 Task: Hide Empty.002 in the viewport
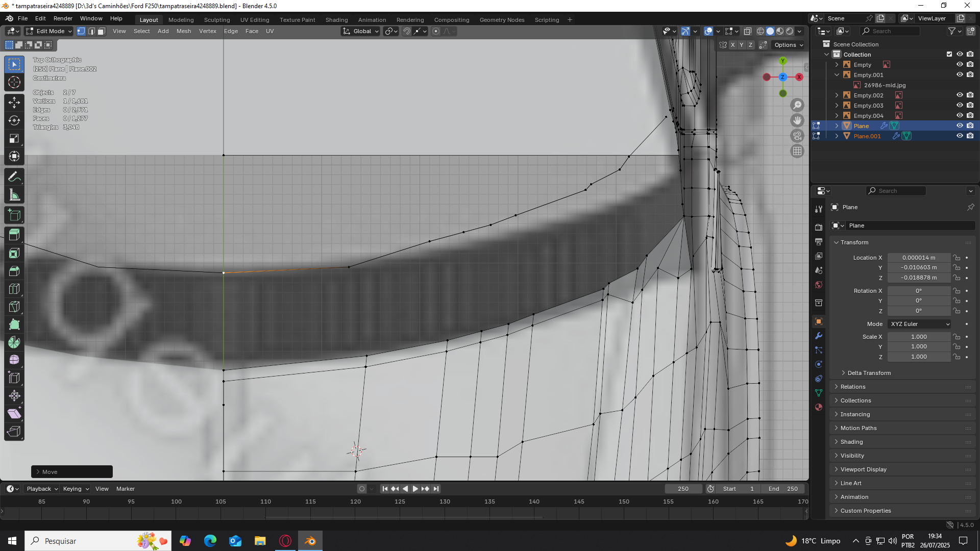point(960,95)
